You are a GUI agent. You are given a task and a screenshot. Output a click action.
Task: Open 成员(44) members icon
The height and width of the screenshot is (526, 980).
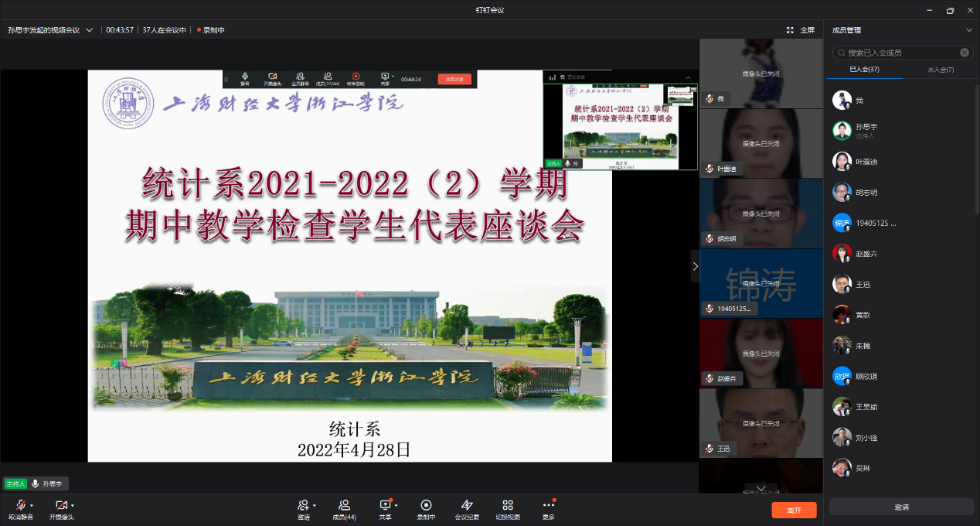(344, 505)
